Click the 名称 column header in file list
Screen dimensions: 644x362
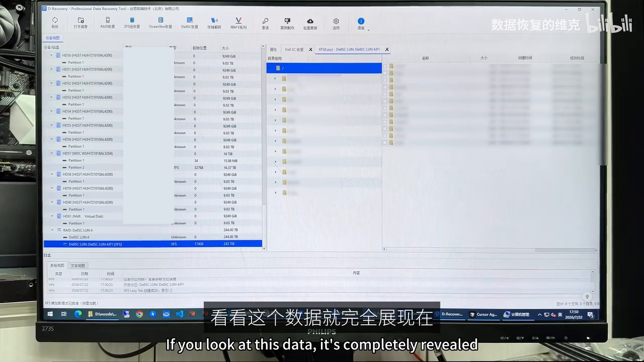pos(426,58)
